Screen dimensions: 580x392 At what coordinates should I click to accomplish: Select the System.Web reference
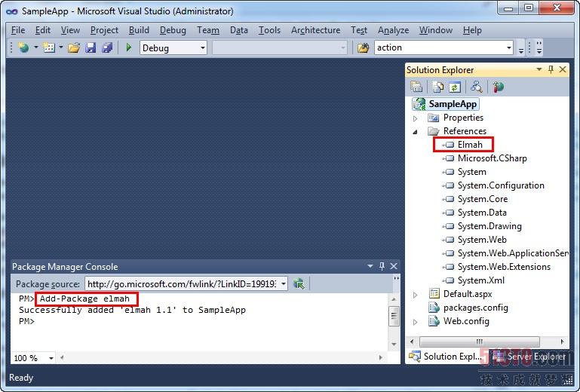pos(482,240)
